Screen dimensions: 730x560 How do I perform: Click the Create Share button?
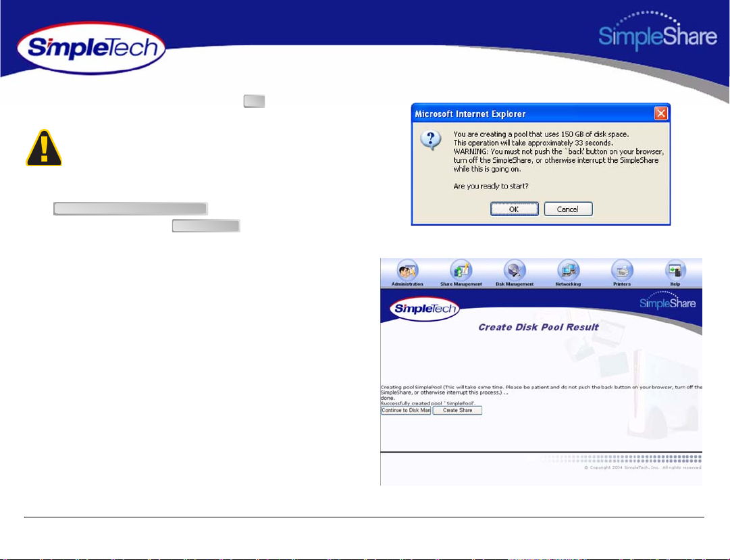point(457,411)
